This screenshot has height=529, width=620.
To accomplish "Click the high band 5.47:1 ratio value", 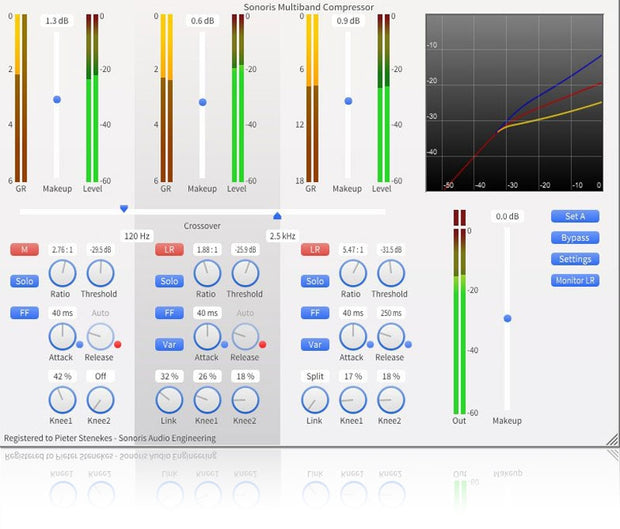I will [353, 249].
